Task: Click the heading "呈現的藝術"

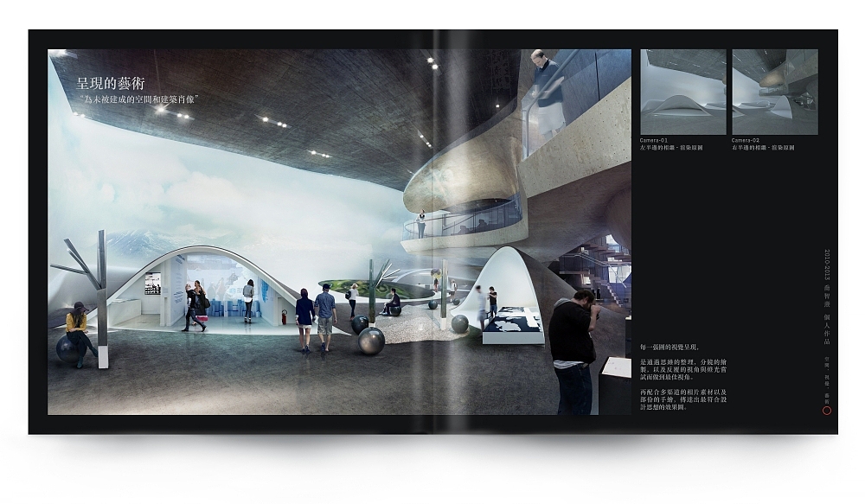Action: pos(111,83)
